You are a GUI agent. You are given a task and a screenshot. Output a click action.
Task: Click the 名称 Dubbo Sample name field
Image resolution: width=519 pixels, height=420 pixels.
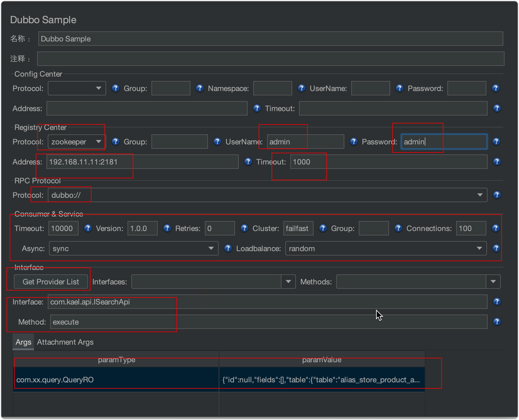point(271,39)
